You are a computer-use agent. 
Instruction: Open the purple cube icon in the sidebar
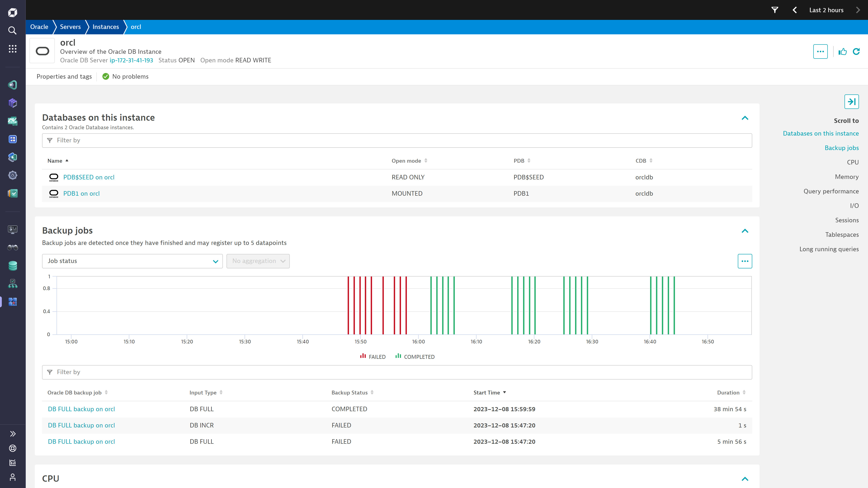pyautogui.click(x=12, y=103)
